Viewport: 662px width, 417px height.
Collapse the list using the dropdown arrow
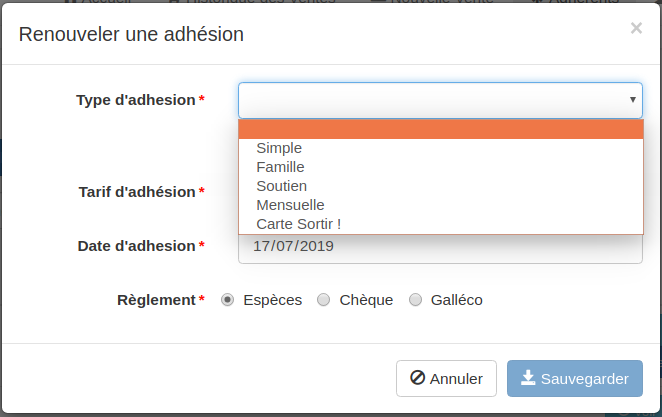tap(632, 100)
